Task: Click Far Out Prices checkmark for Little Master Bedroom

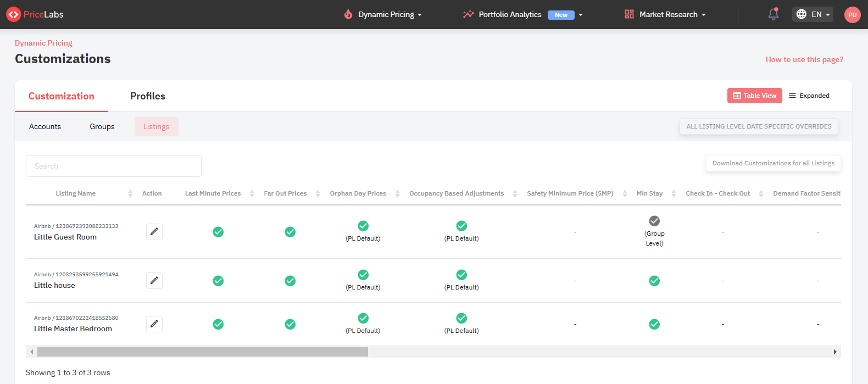Action: [x=290, y=324]
